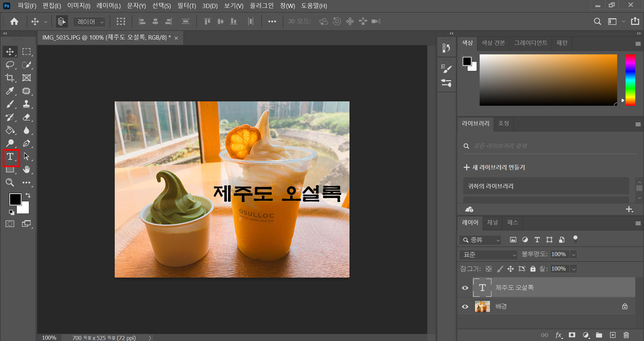Viewport: 644px width, 341px height.
Task: Select the Rectangular Marquee tool
Action: pos(26,52)
